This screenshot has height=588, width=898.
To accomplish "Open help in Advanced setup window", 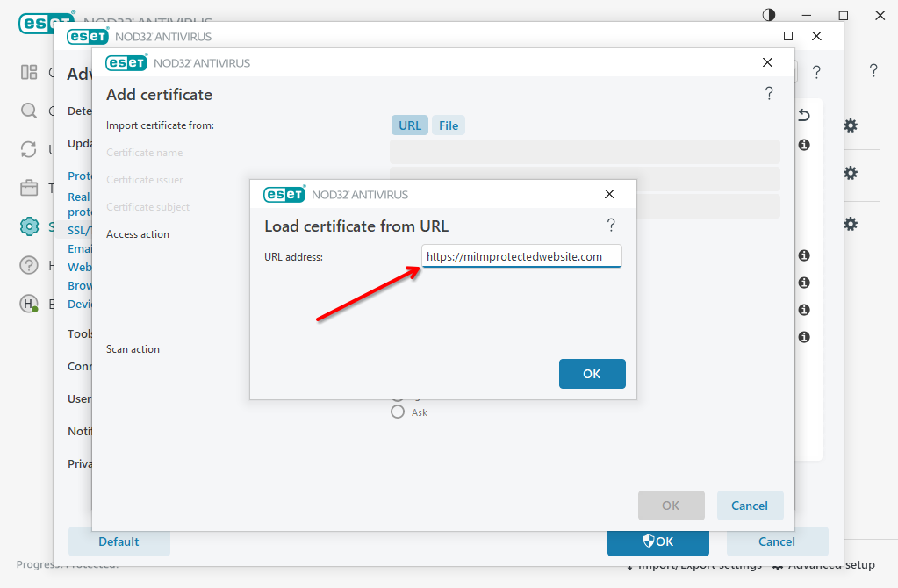I will [x=816, y=72].
